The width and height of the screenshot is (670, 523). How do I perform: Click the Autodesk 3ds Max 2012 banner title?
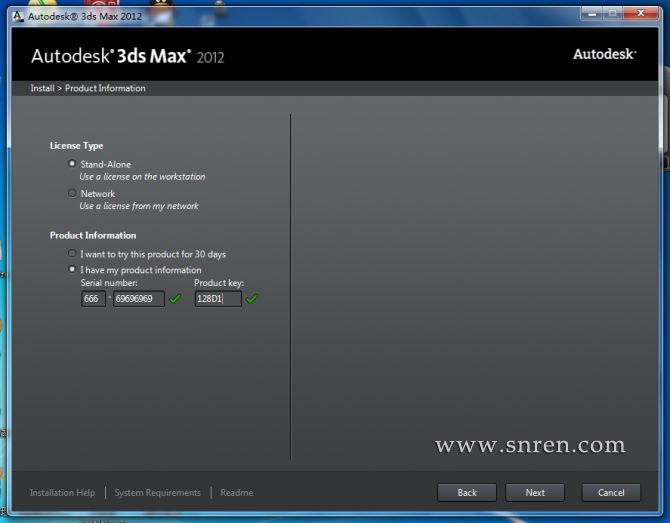pos(128,56)
